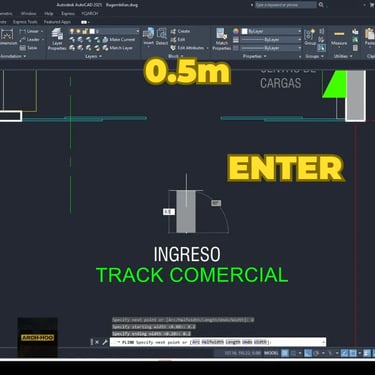
Task: Click TRACK COMERCIAL text in drawing
Action: click(x=192, y=275)
